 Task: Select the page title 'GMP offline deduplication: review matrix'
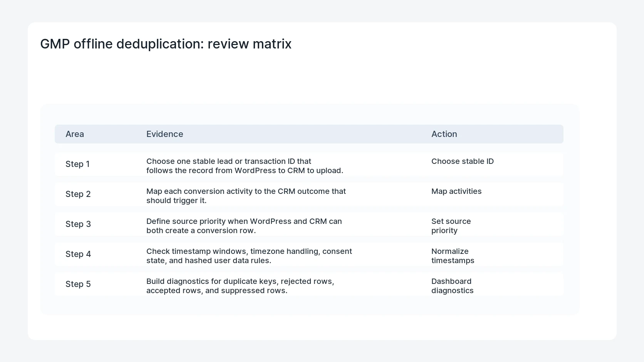click(166, 44)
